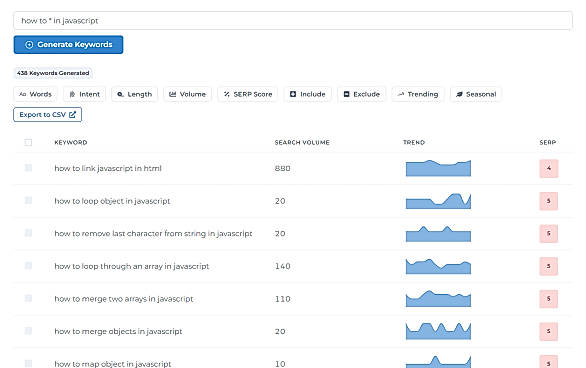Click the 880 search volume value
586x368 pixels.
pyautogui.click(x=283, y=168)
